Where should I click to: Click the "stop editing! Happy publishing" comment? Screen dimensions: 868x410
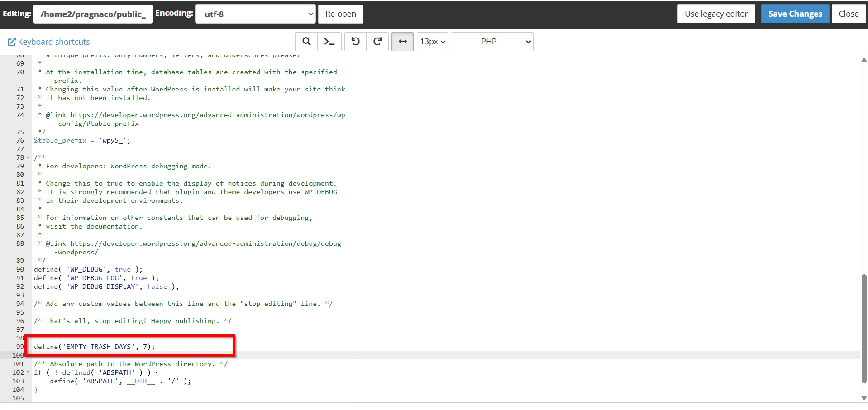133,321
